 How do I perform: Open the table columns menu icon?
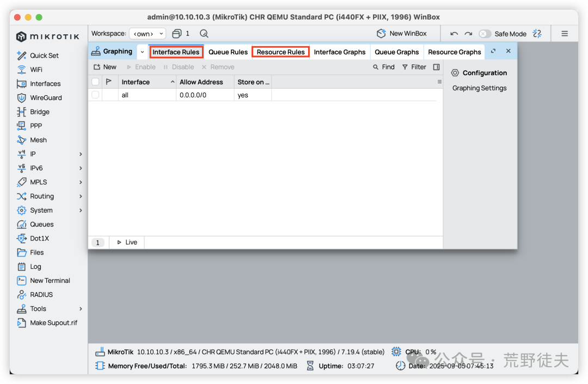tap(439, 82)
